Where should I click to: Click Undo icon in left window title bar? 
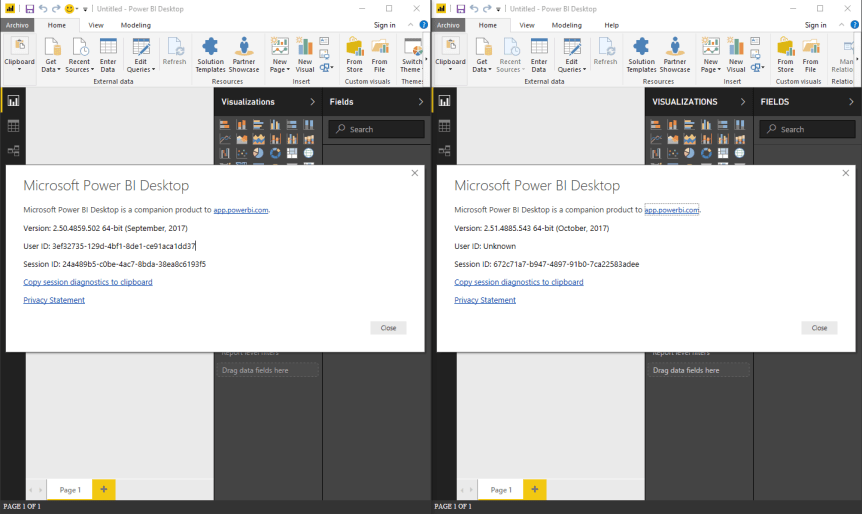pos(43,9)
